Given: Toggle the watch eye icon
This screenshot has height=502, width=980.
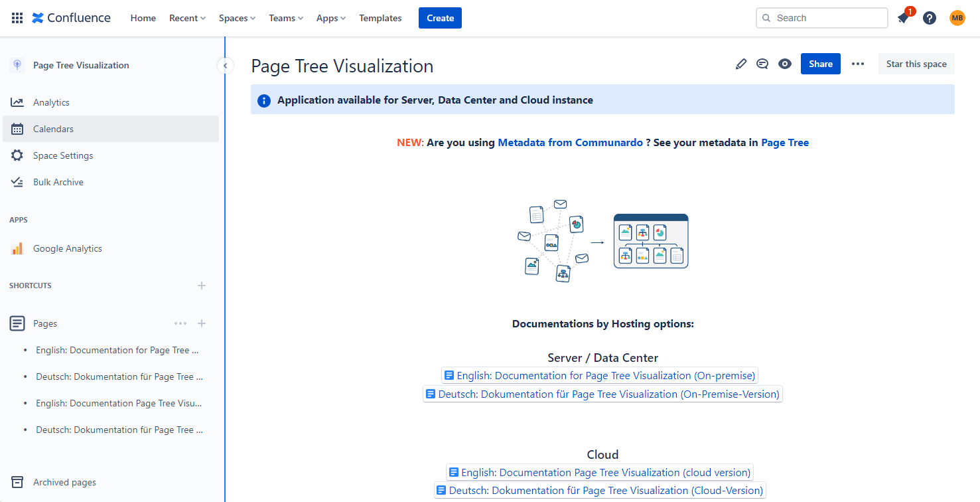Looking at the screenshot, I should tap(785, 64).
